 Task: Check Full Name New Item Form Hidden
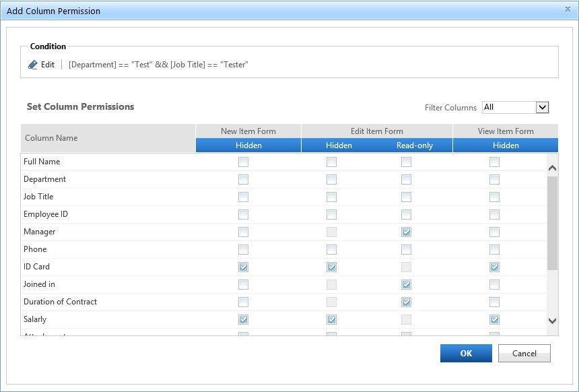[243, 162]
